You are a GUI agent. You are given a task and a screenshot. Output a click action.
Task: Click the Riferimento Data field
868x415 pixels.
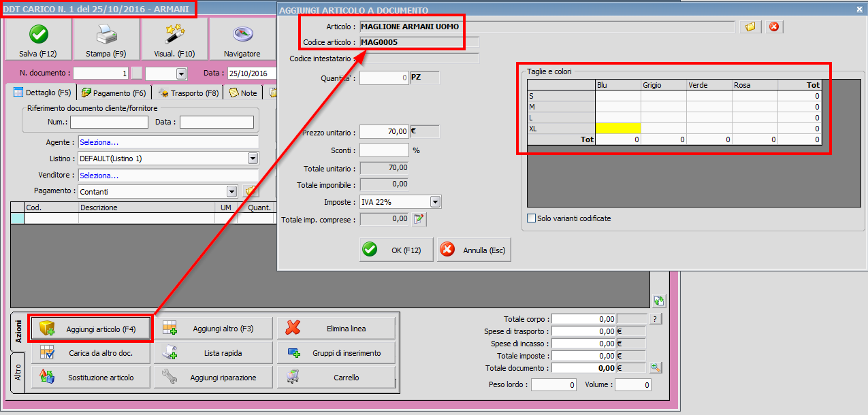click(216, 122)
